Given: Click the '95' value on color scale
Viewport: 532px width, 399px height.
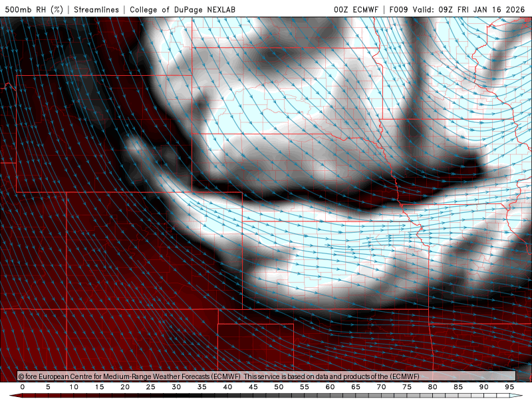Looking at the screenshot, I should [509, 387].
